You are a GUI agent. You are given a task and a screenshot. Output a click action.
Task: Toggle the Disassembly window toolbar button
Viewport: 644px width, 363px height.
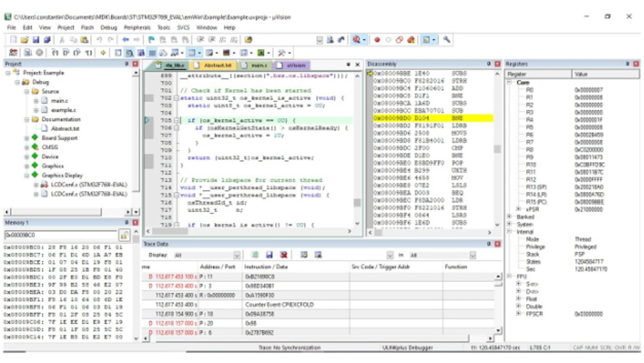tap(129, 53)
